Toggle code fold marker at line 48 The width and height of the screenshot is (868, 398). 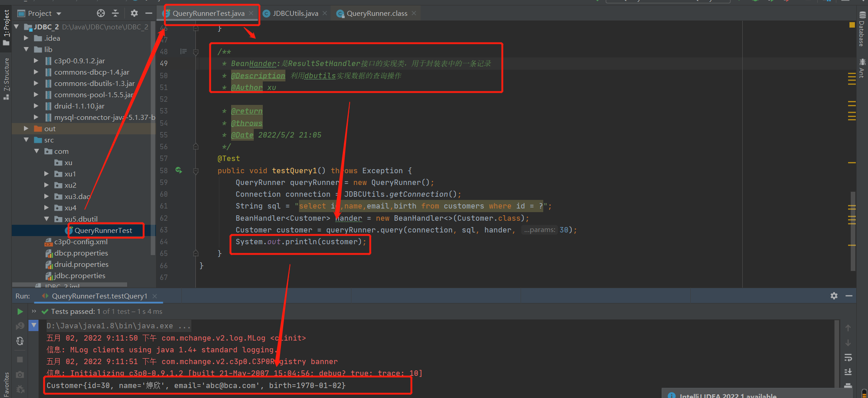(196, 52)
